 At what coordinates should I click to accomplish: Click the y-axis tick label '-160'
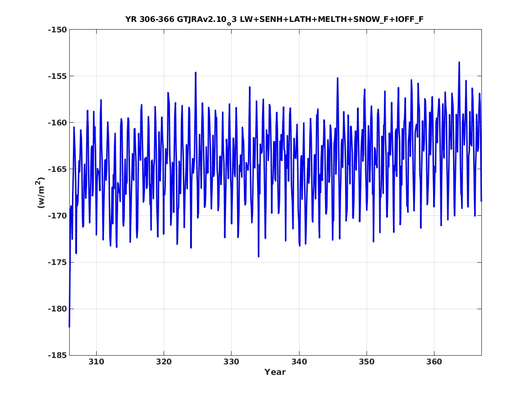[x=57, y=123]
